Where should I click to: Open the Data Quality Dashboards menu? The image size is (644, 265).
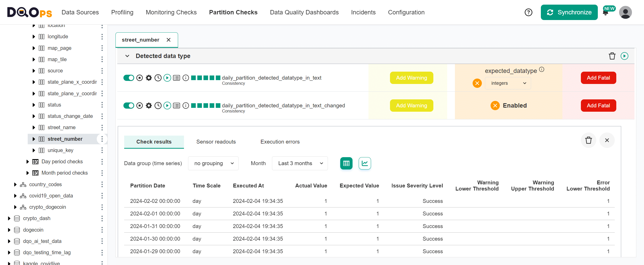[x=304, y=12]
